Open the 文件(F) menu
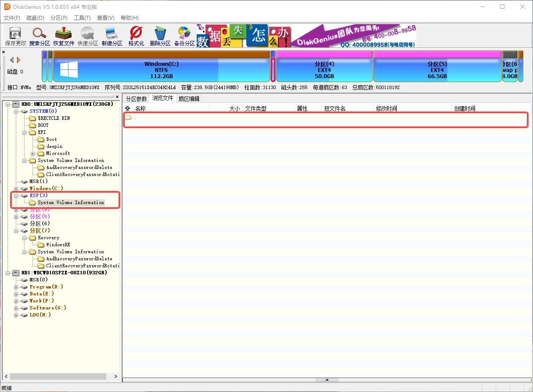Viewport: 533px width, 392px height. pyautogui.click(x=12, y=18)
